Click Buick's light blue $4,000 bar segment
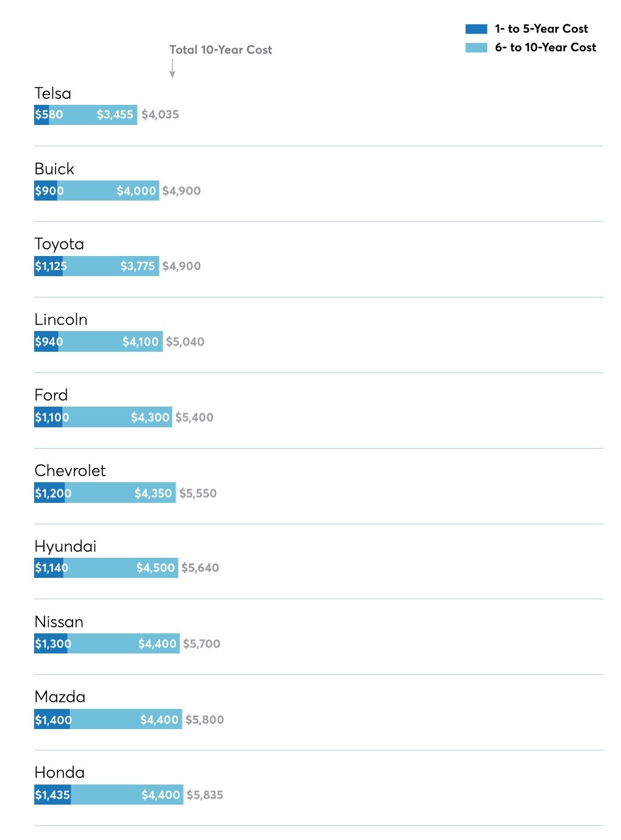Image resolution: width=621 pixels, height=840 pixels. [110, 191]
